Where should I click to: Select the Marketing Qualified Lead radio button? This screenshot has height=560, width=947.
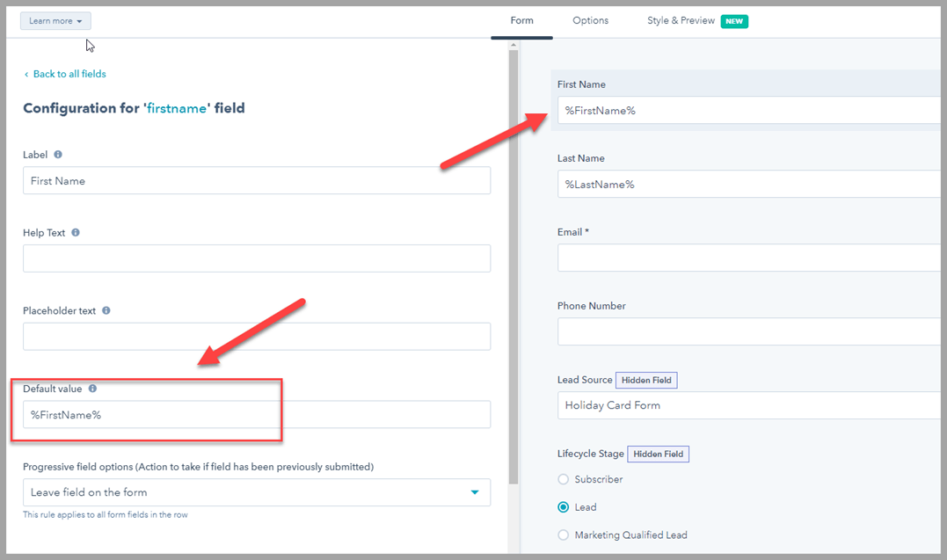pos(563,535)
